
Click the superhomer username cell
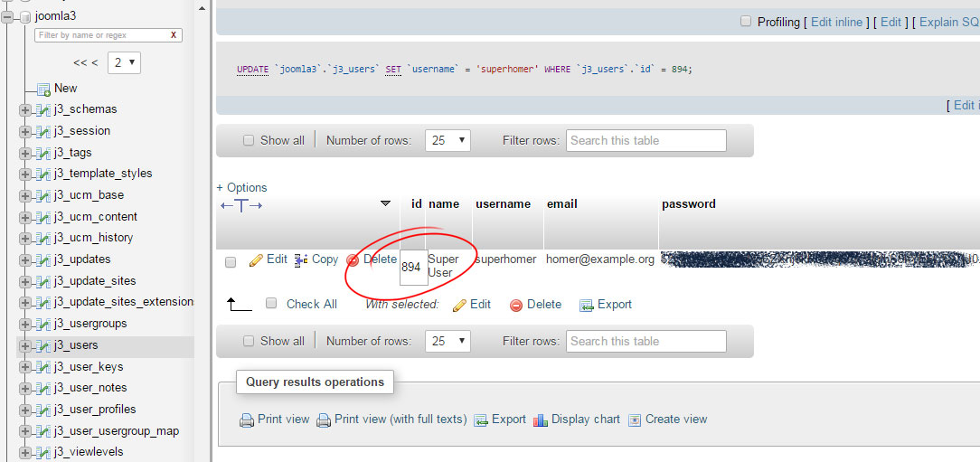[x=505, y=259]
